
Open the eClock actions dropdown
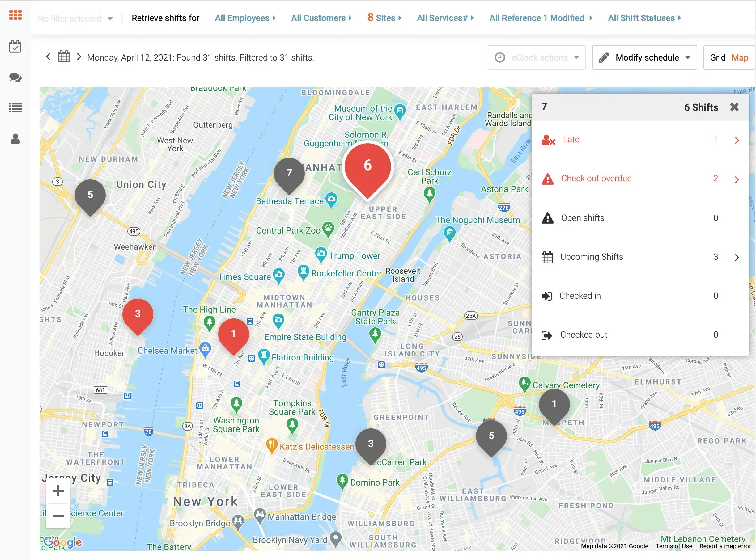point(537,58)
